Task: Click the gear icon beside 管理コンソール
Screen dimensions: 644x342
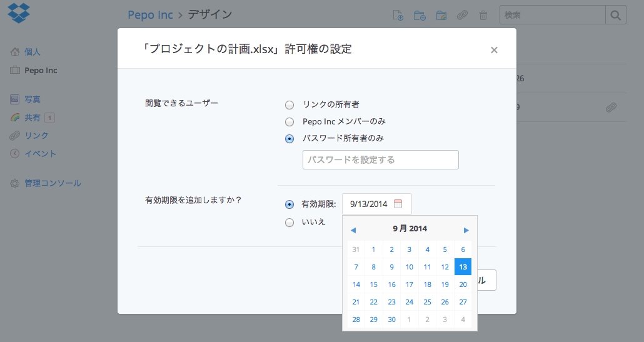Action: 15,183
